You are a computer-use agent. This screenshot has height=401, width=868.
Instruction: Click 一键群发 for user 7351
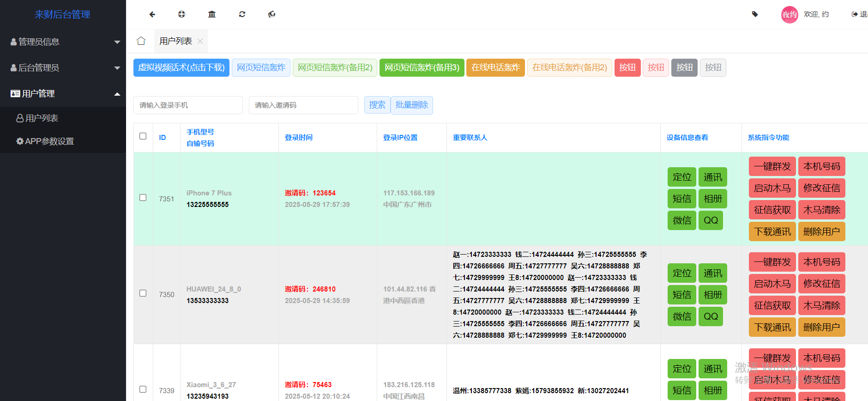[772, 166]
